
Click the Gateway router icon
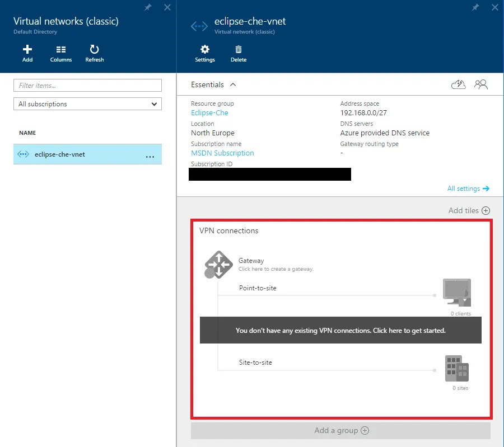pyautogui.click(x=218, y=265)
